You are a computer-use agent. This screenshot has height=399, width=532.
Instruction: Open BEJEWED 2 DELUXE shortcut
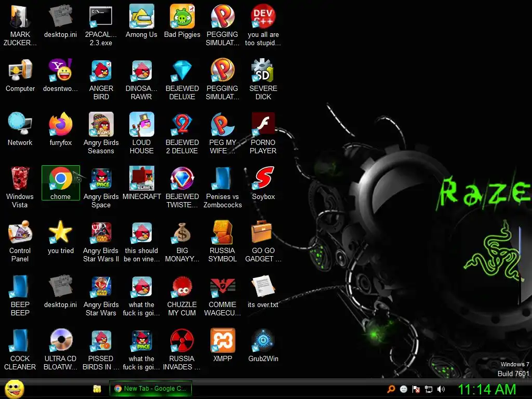point(182,134)
